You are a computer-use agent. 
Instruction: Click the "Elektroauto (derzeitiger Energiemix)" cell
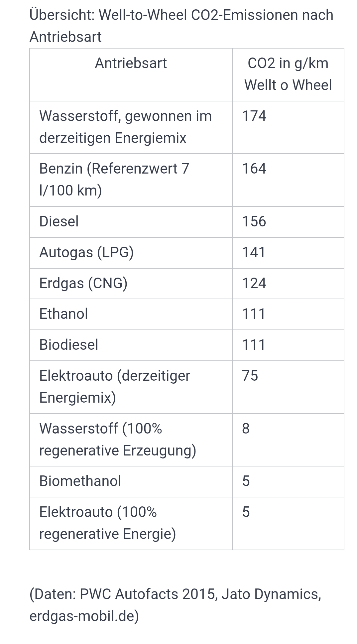click(115, 386)
